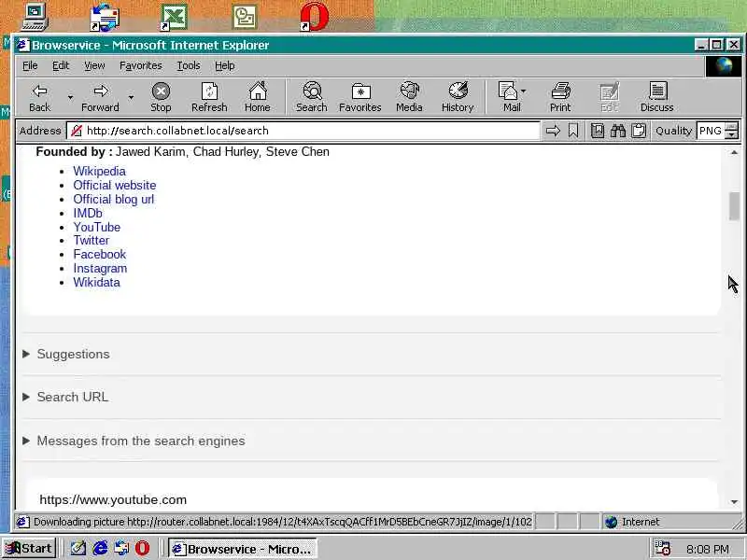Open the View menu
The width and height of the screenshot is (747, 560).
click(x=94, y=65)
